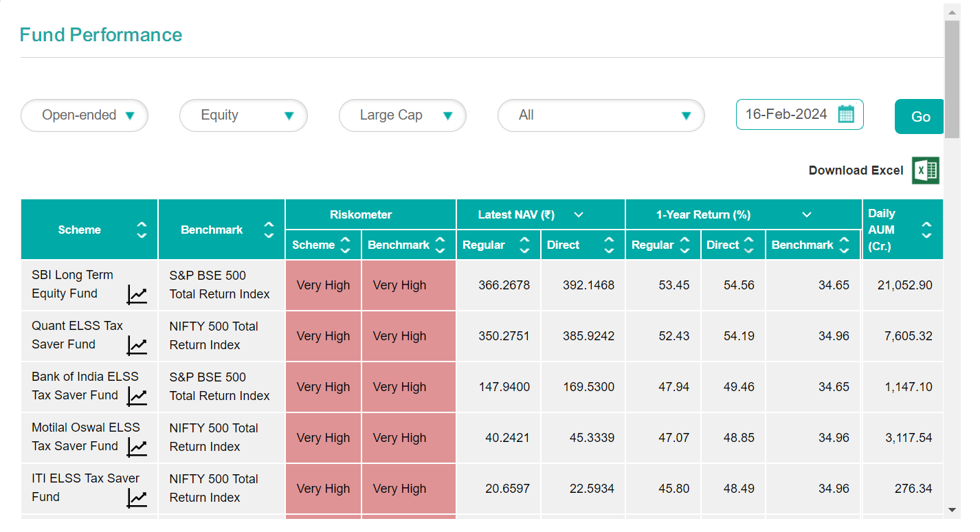Expand the Latest NAV header chevron
Image resolution: width=980 pixels, height=532 pixels.
pos(579,214)
